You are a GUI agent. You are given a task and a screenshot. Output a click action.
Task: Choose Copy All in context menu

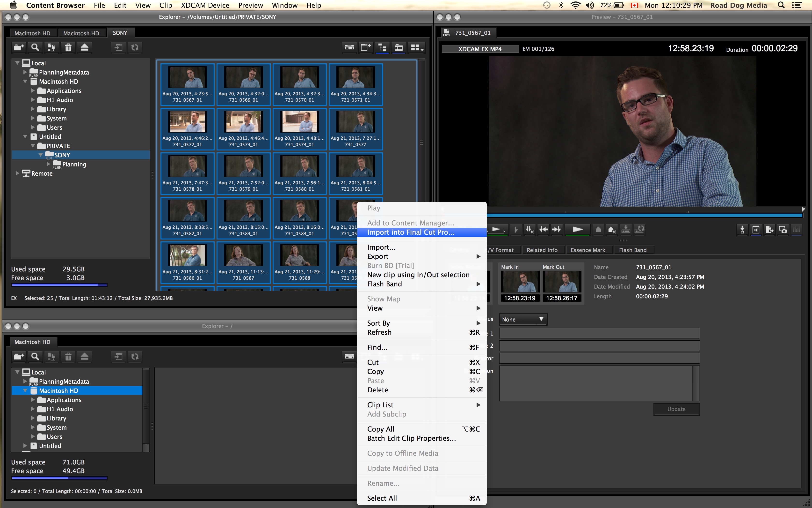coord(422,429)
